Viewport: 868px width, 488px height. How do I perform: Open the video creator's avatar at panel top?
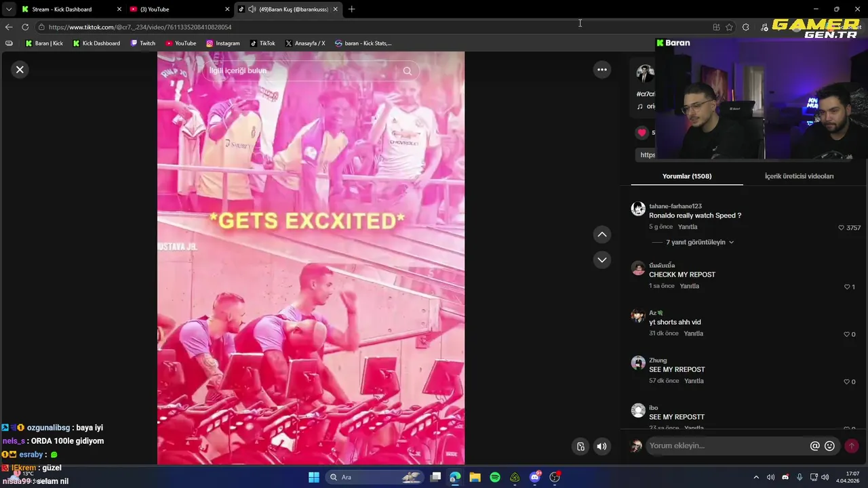coord(645,73)
